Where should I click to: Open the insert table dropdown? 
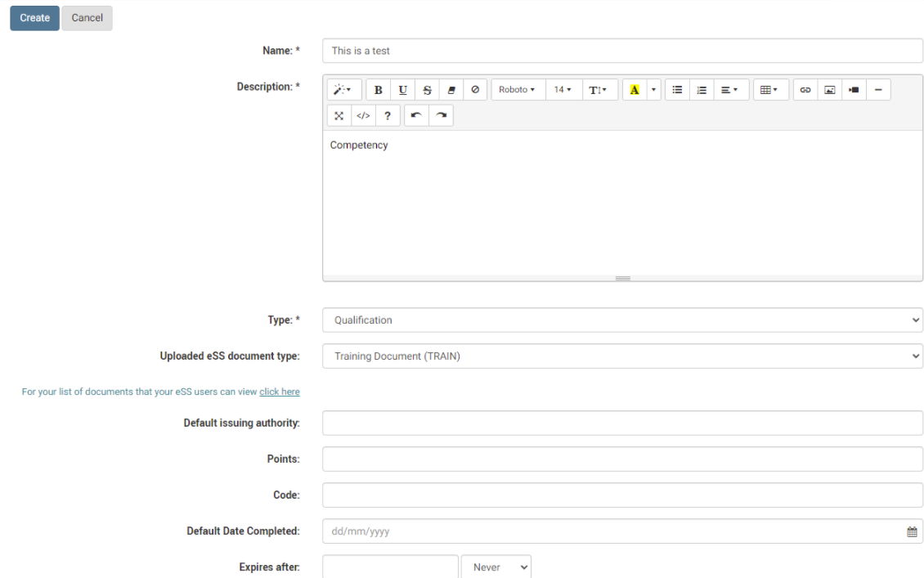click(769, 90)
